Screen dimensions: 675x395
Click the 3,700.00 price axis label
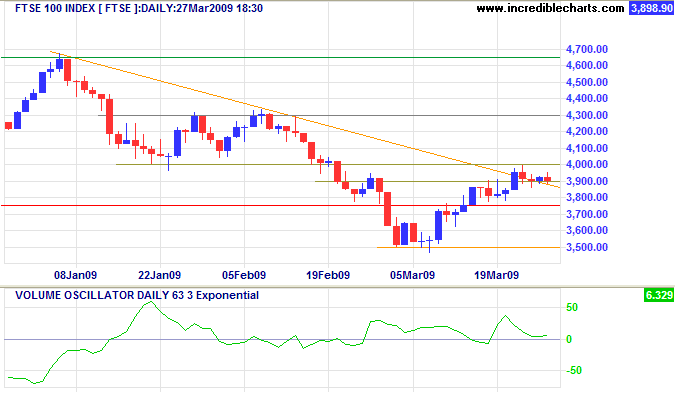(x=587, y=214)
